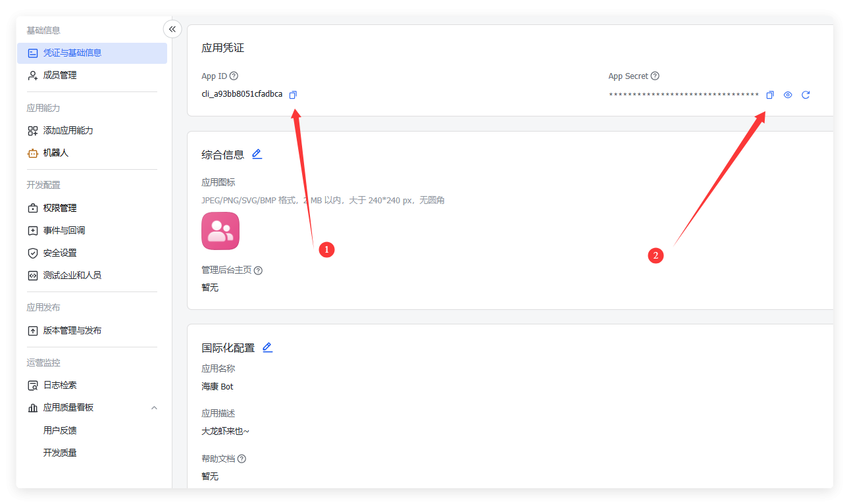Collapse 应用质量看板 submenu chevron
Viewport: 849px width, 504px height.
click(x=154, y=408)
